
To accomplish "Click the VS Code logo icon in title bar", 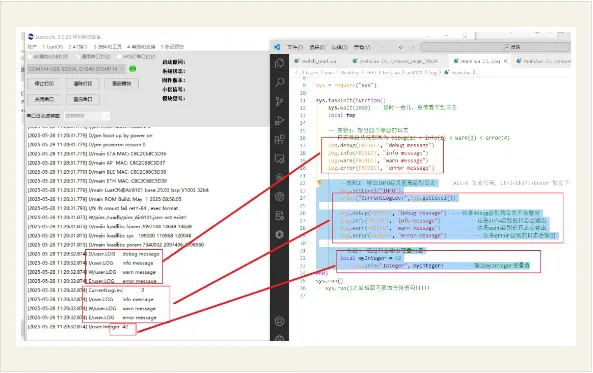I will click(x=277, y=47).
